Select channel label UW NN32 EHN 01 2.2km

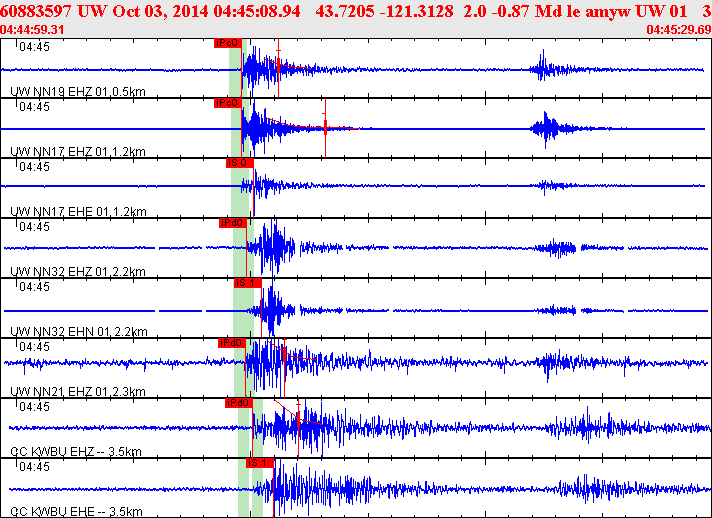pyautogui.click(x=79, y=331)
